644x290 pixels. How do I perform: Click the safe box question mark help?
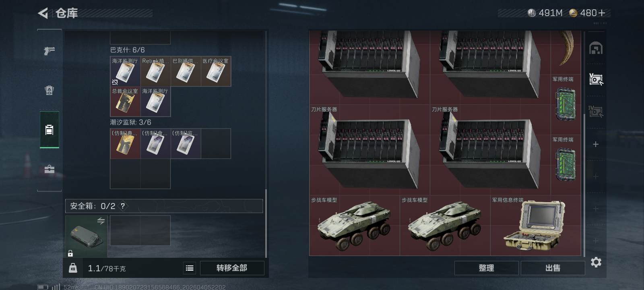click(x=123, y=206)
